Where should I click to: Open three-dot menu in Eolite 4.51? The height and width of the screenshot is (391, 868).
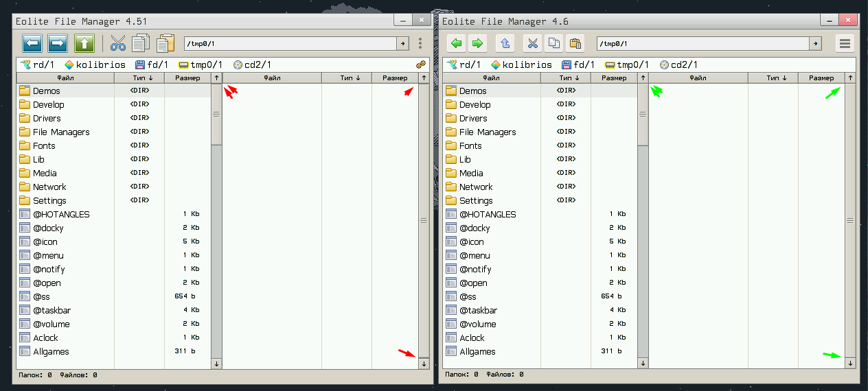(420, 44)
